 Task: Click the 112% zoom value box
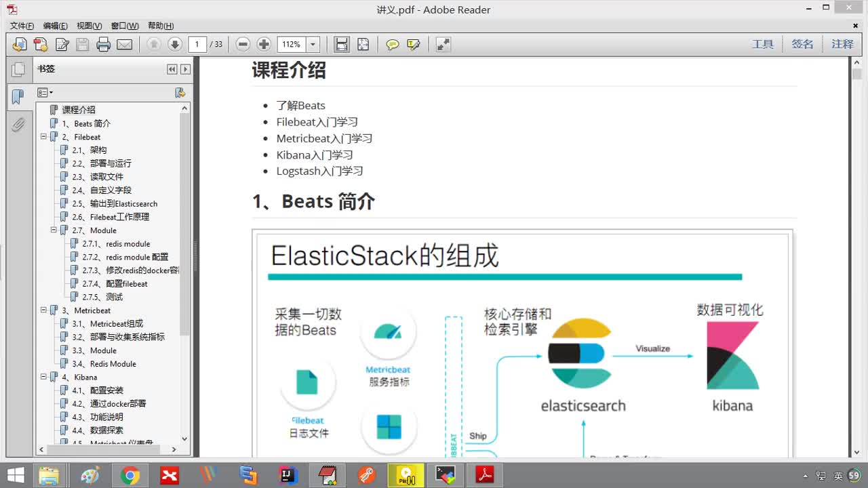click(292, 45)
